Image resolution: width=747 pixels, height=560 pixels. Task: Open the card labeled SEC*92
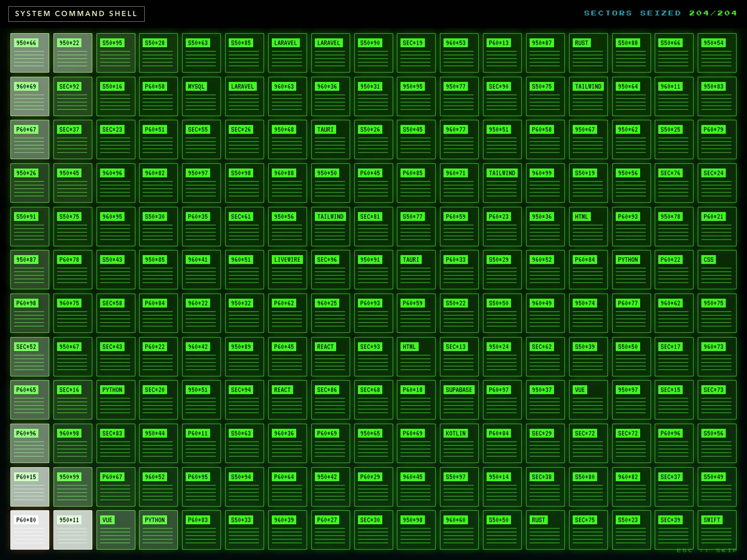73,96
